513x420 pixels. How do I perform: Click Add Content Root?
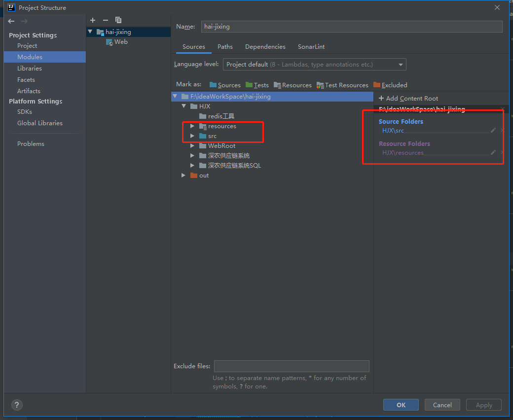(408, 99)
